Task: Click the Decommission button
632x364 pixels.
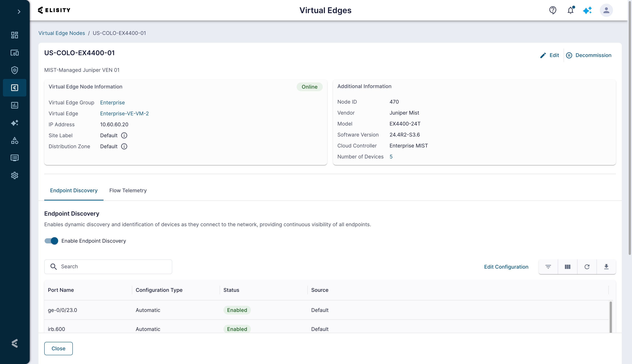Action: pyautogui.click(x=588, y=55)
